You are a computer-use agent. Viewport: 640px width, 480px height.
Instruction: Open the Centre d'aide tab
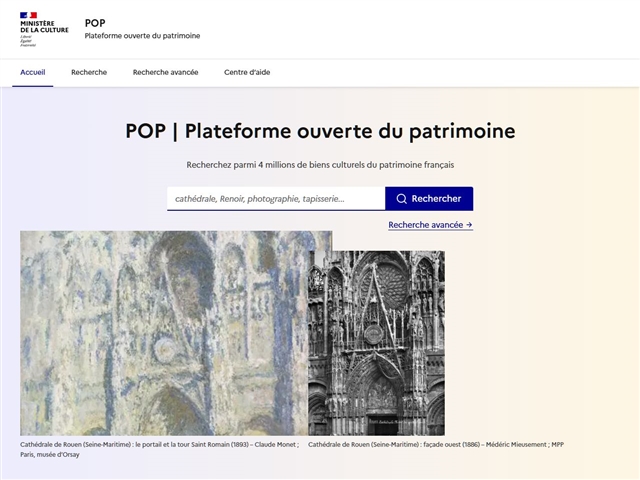[247, 72]
